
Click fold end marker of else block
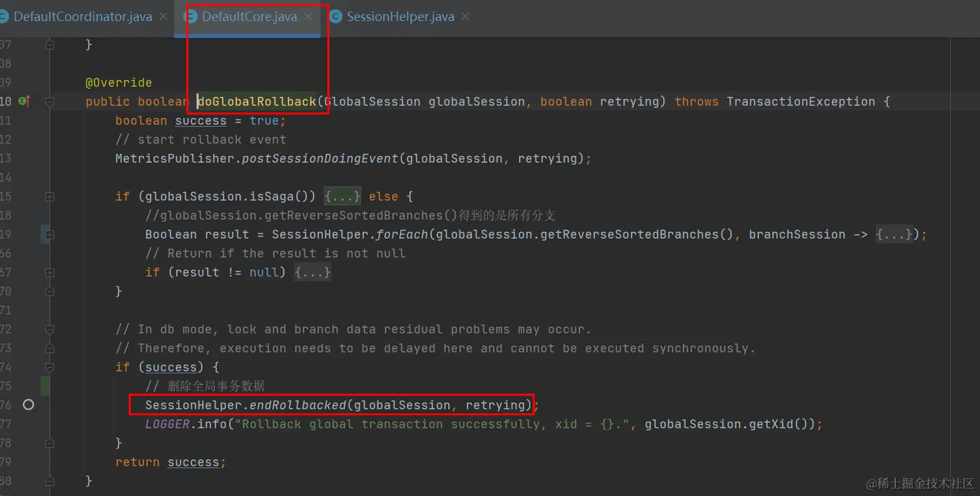click(49, 291)
